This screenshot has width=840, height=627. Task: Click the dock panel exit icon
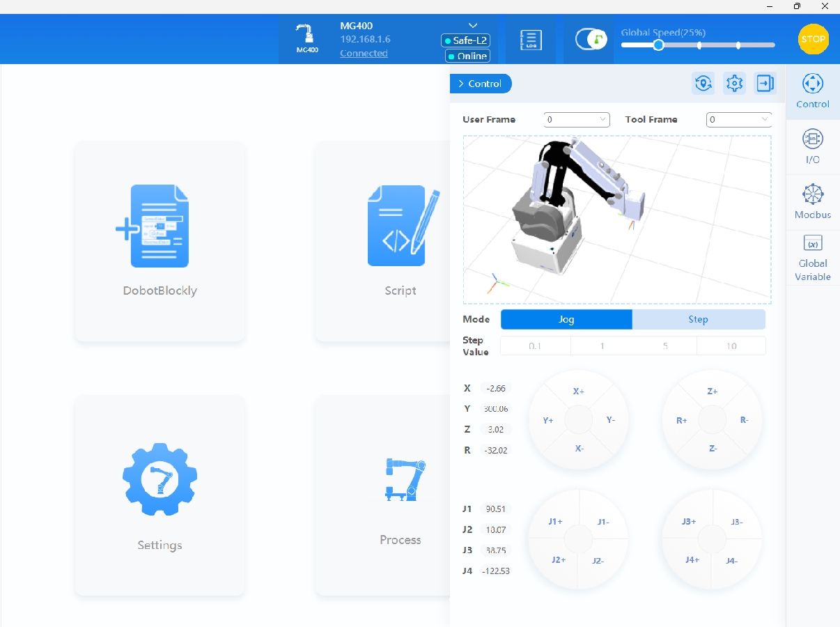coord(765,84)
